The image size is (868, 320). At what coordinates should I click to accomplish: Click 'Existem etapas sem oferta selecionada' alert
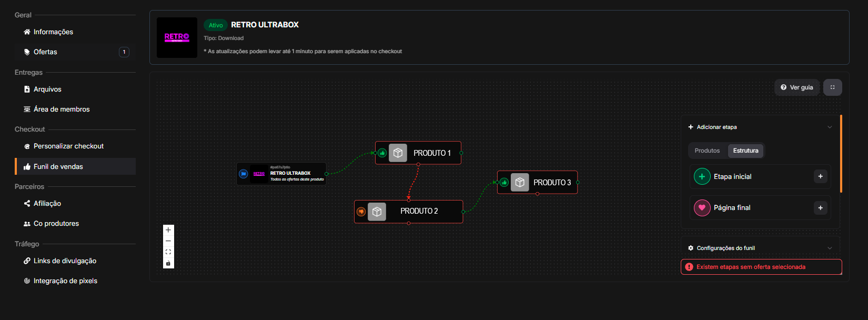click(761, 267)
